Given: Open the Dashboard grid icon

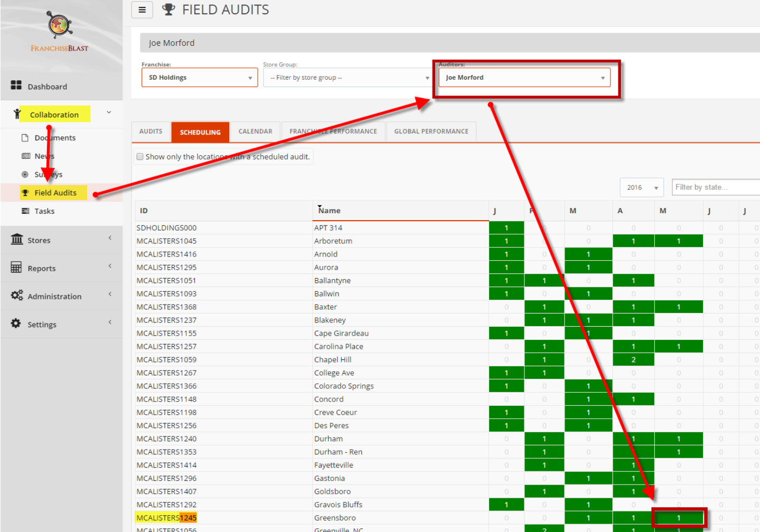Looking at the screenshot, I should coord(16,85).
